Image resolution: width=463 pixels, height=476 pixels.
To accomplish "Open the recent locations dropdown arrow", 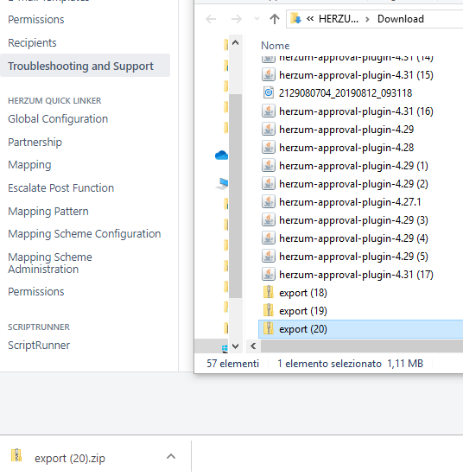I will (x=257, y=19).
